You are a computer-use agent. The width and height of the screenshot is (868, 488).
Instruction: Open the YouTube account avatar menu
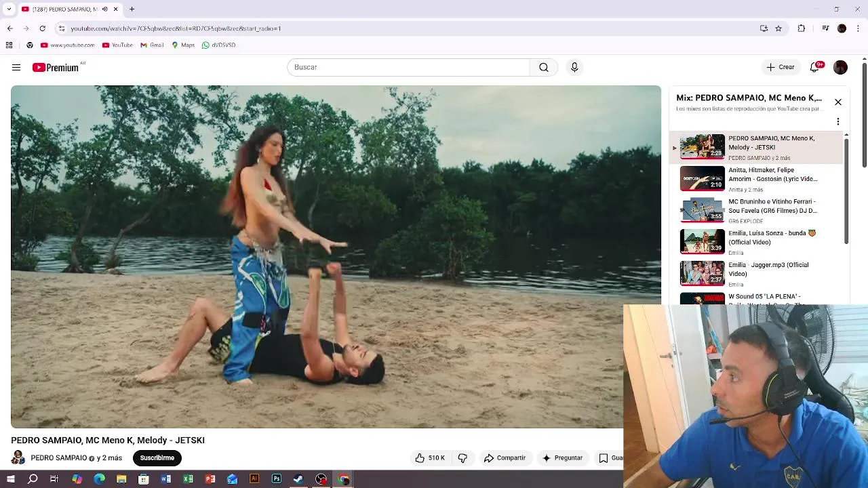point(840,67)
